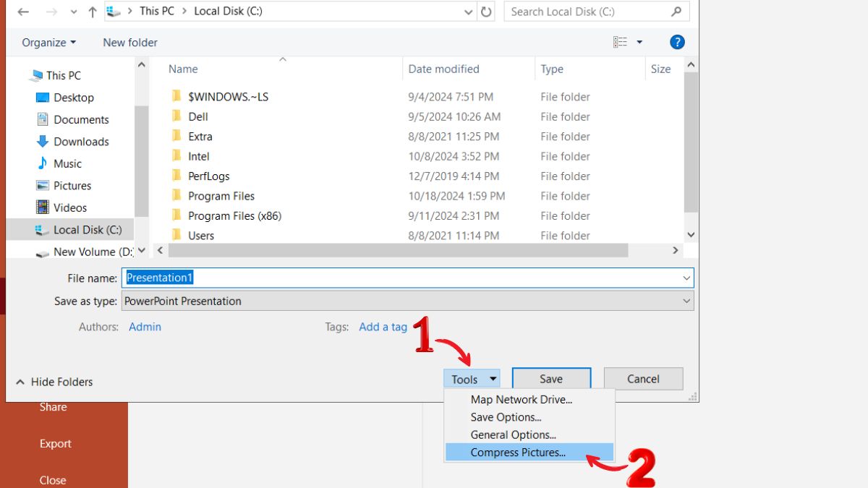Click the Dell folder icon
This screenshot has height=488, width=868.
click(176, 116)
